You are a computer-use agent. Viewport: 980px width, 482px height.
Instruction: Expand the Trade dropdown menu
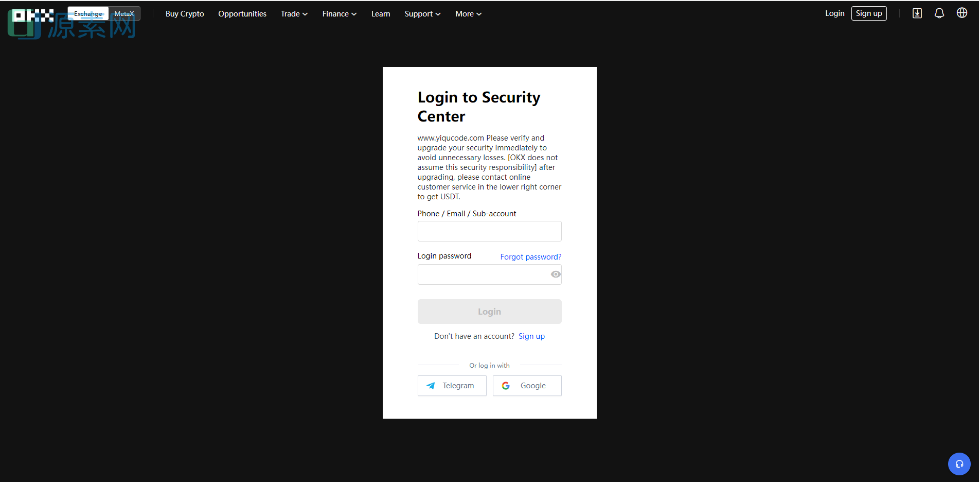coord(294,14)
